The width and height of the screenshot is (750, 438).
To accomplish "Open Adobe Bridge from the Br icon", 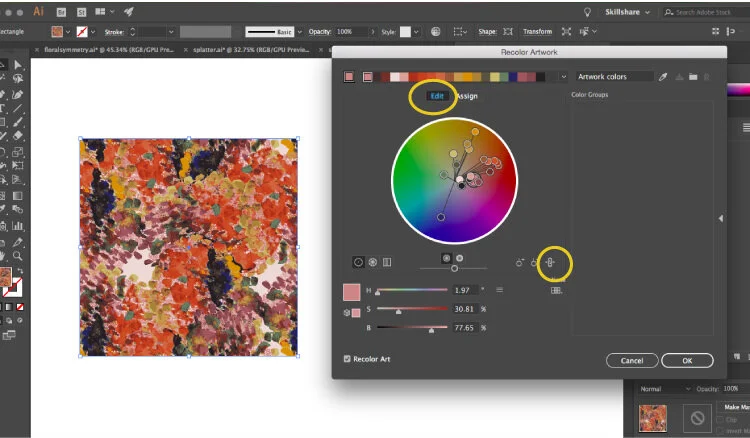I will (x=61, y=12).
